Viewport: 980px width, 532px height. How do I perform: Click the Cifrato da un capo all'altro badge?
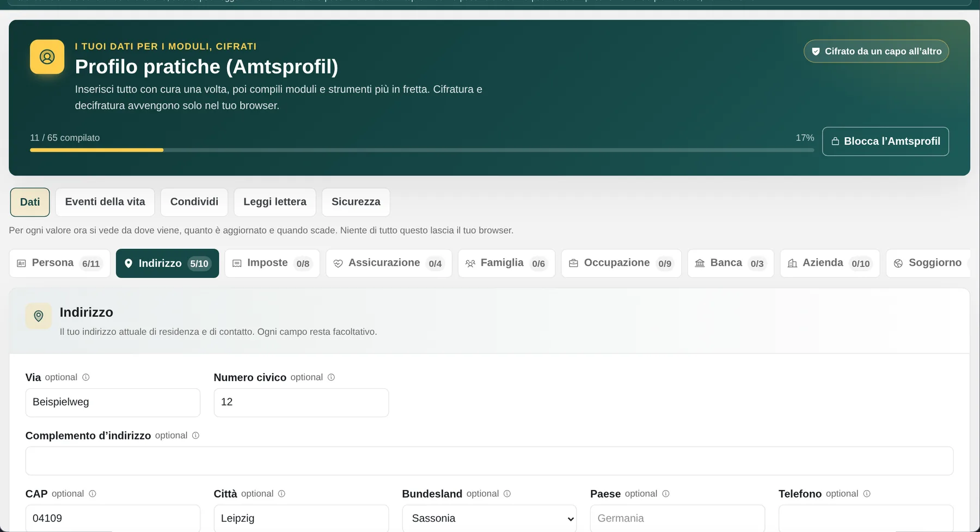(x=877, y=51)
